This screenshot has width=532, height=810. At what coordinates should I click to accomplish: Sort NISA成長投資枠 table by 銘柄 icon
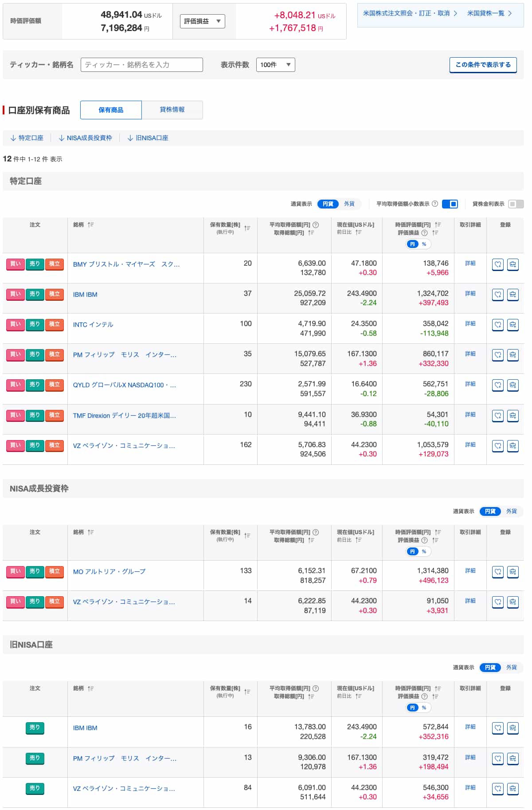click(x=90, y=532)
